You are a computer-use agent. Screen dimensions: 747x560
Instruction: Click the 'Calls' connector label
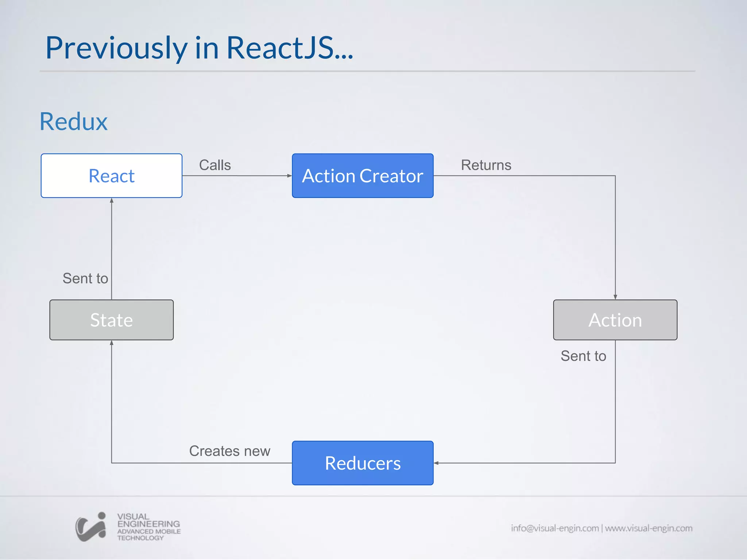(215, 165)
